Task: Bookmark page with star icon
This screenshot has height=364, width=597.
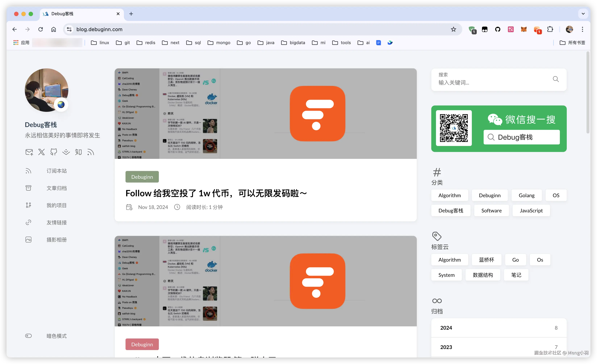Action: 453,29
